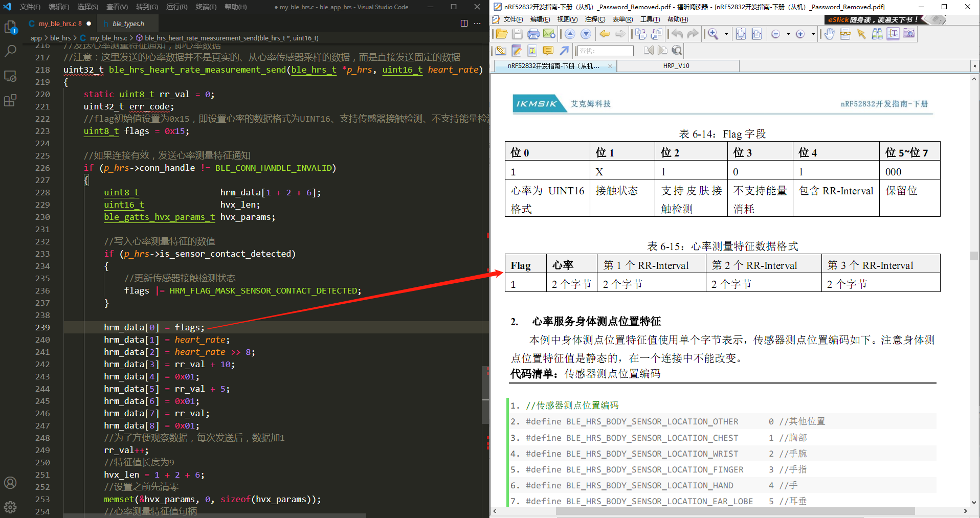Expand the zoom magnifier dropdown arrow
This screenshot has width=980, height=518.
[726, 34]
